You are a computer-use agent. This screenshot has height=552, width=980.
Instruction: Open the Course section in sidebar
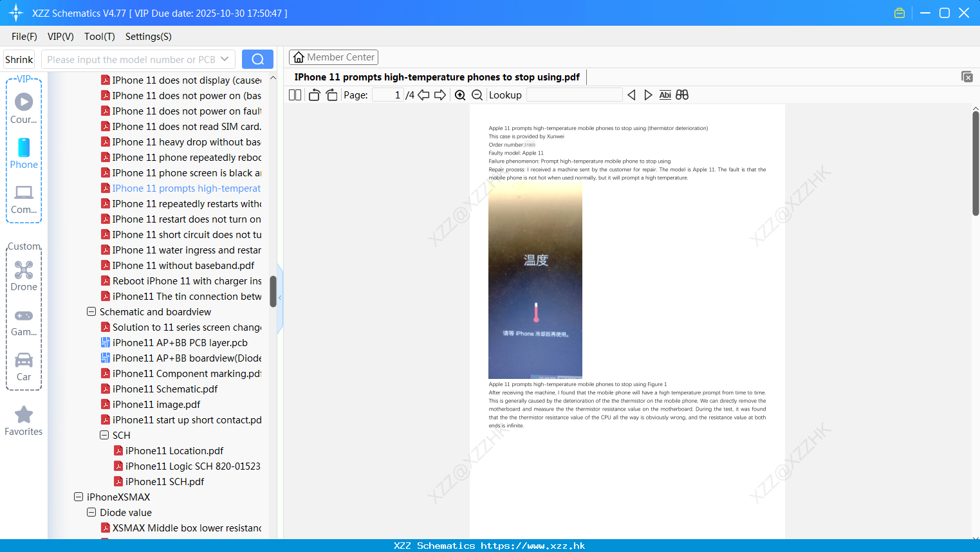click(x=24, y=108)
